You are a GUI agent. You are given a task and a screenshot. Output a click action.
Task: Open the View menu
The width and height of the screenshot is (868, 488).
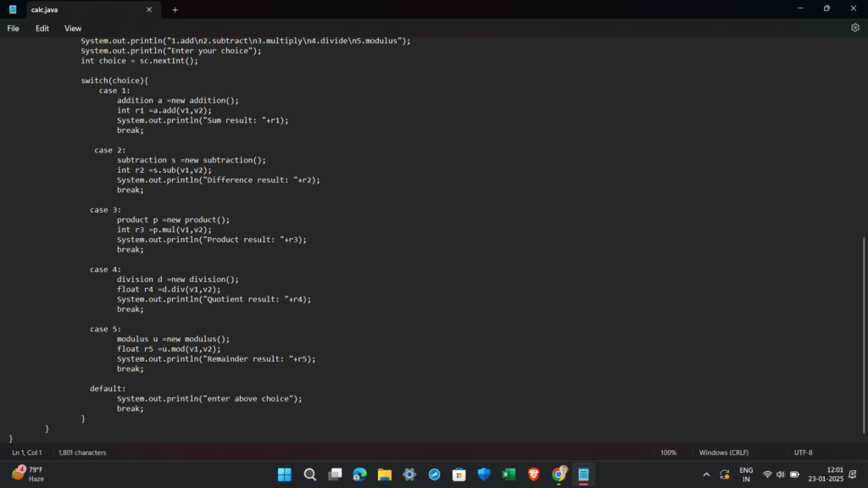(73, 28)
